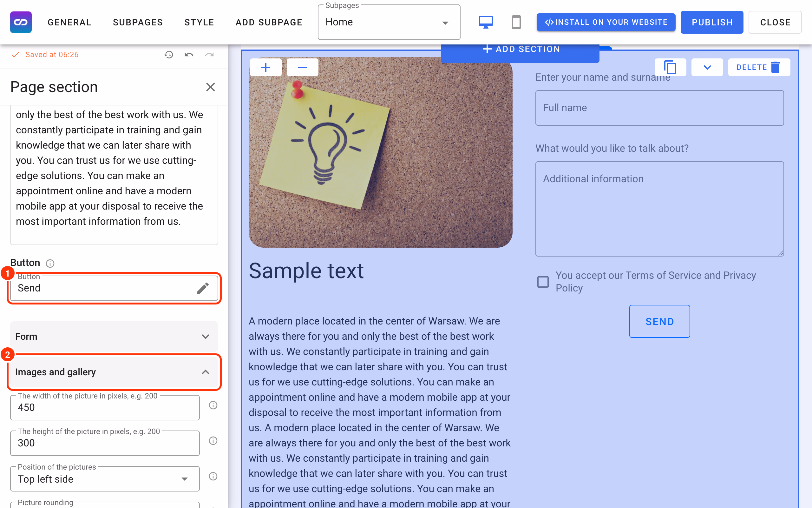Viewport: 812px width, 508px height.
Task: Open Position of the pictures dropdown
Action: point(105,479)
